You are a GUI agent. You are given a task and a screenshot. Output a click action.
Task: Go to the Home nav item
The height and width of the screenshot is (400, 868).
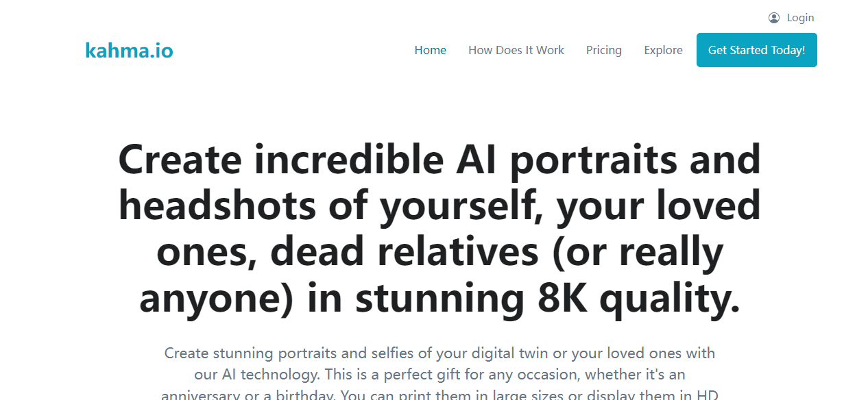431,50
